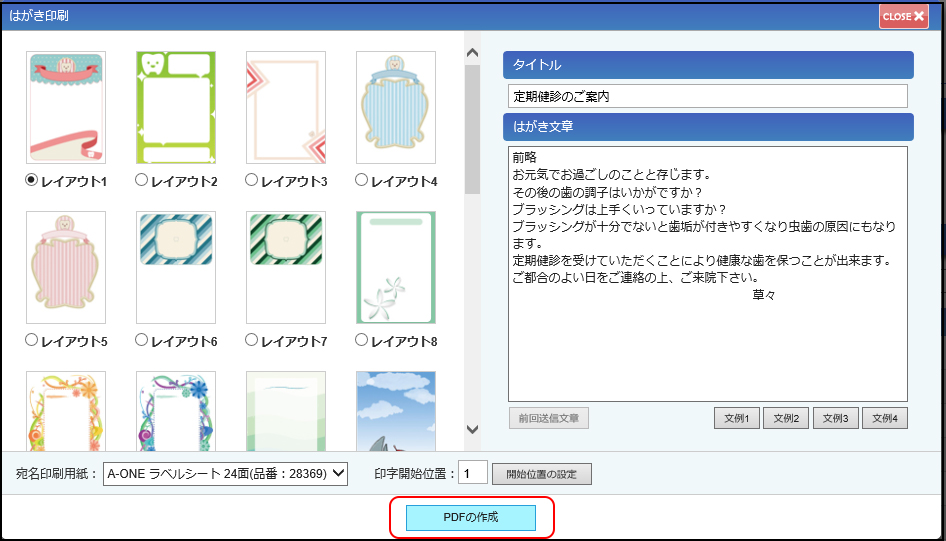Pick the blue sky clouds layout thumbnail
This screenshot has width=946, height=541.
(396, 411)
